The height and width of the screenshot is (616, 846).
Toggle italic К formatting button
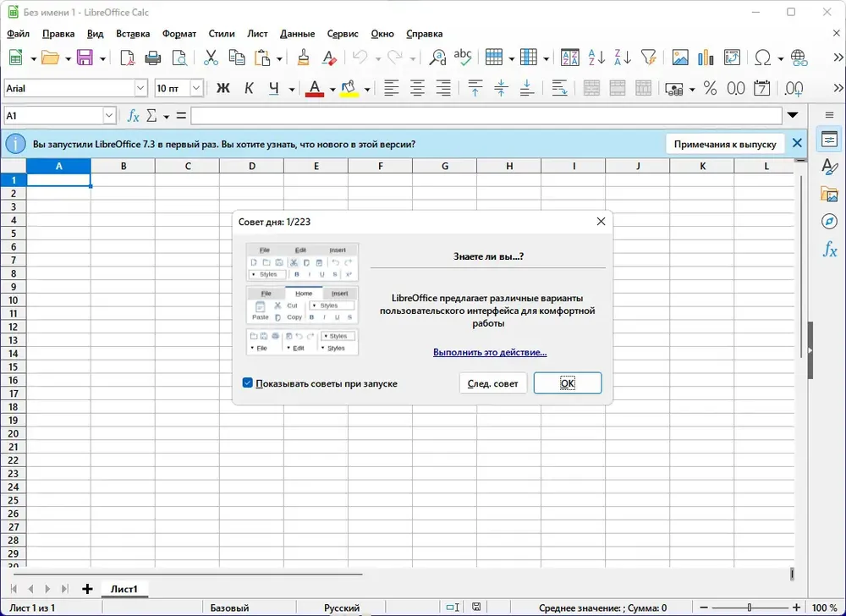[x=249, y=88]
